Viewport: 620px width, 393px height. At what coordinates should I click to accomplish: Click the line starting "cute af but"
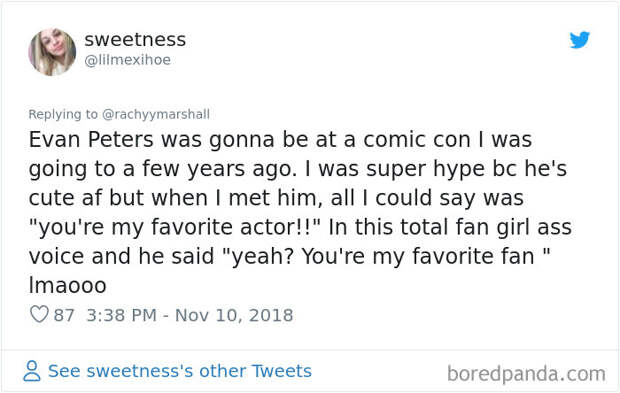click(276, 198)
